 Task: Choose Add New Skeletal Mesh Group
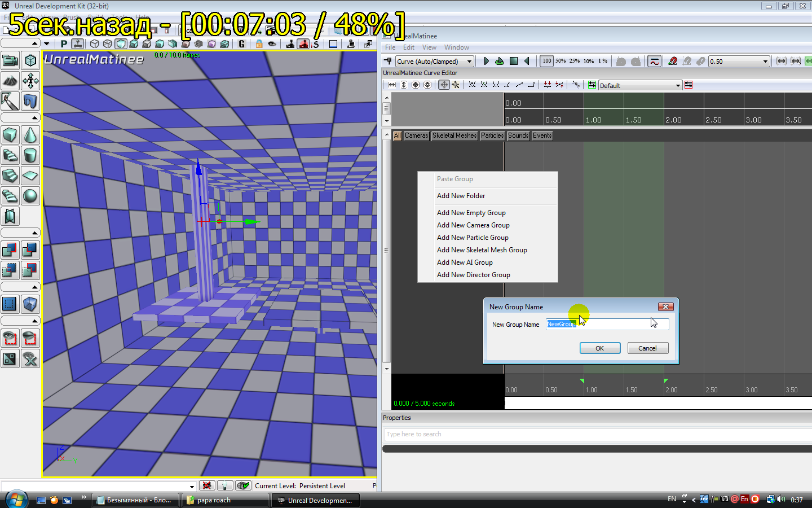[487, 250]
